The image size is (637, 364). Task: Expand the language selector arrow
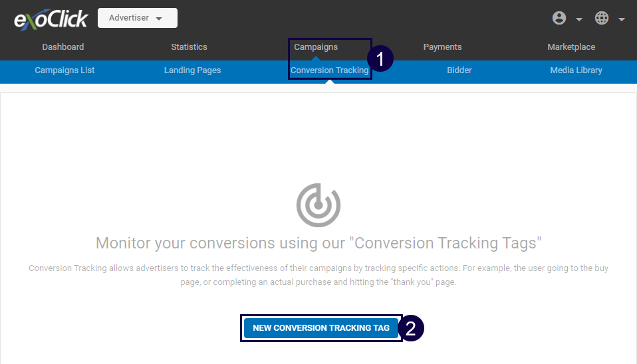(x=622, y=19)
